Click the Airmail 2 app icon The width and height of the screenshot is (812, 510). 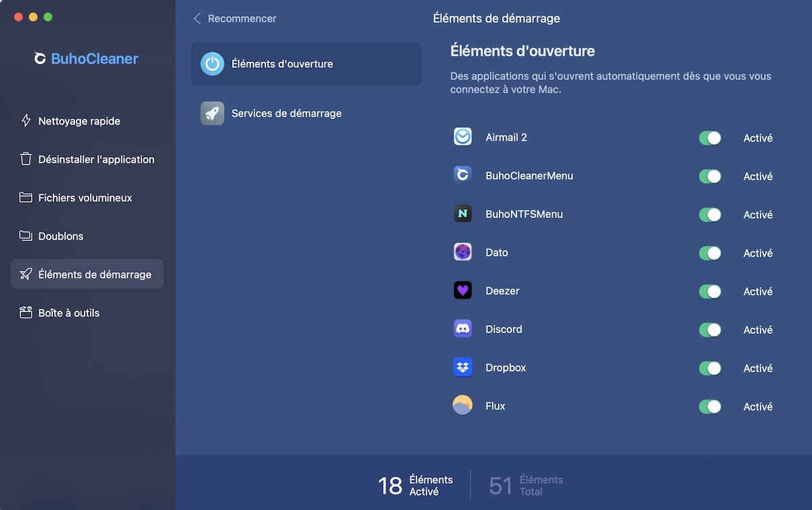tap(463, 137)
